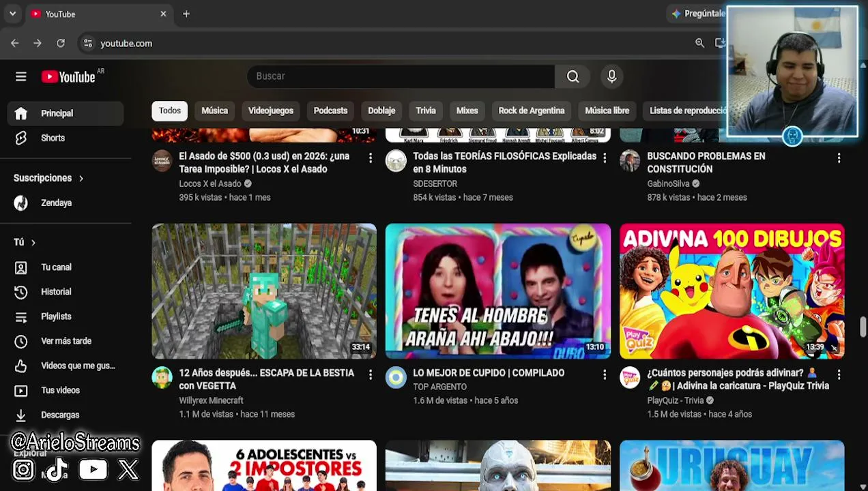Screen dimensions: 868x491
Task: Go forward in the browser
Action: (x=38, y=43)
